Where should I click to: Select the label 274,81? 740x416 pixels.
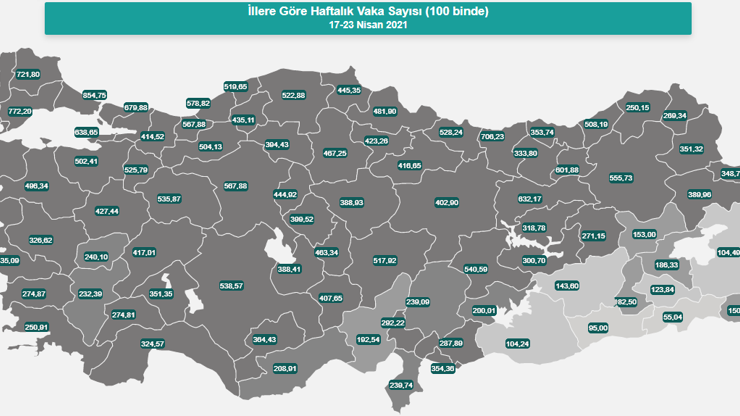coord(123,315)
